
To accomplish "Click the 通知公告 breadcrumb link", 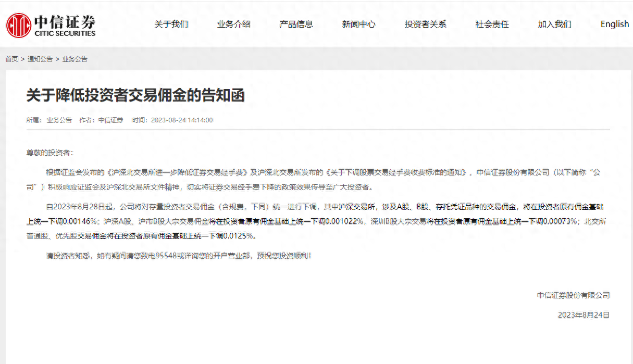I will point(40,59).
